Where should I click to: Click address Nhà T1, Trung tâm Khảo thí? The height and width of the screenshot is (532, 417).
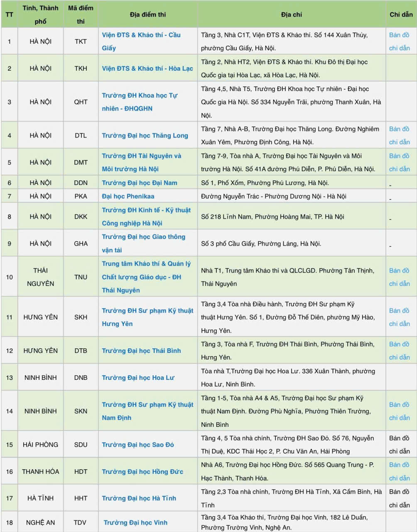288,277
